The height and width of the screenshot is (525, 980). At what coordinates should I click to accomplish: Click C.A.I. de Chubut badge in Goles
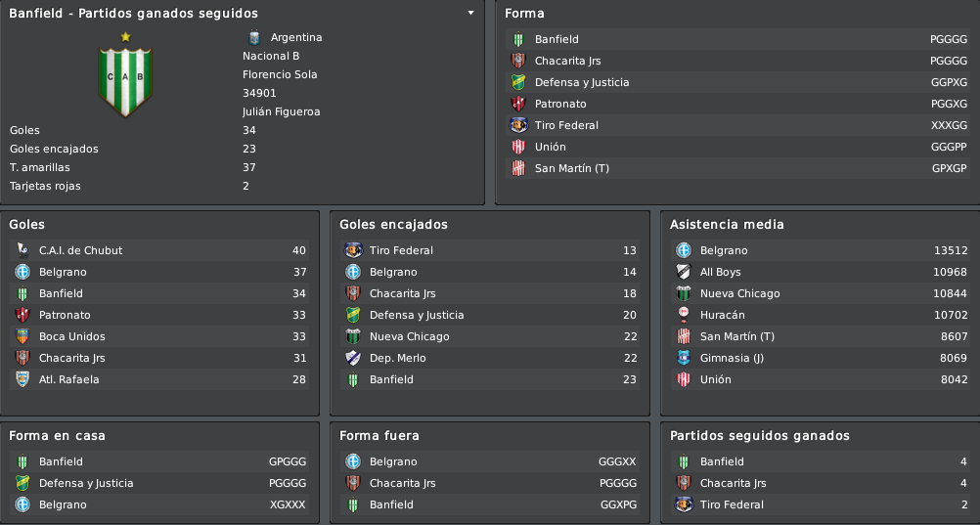coord(22,250)
